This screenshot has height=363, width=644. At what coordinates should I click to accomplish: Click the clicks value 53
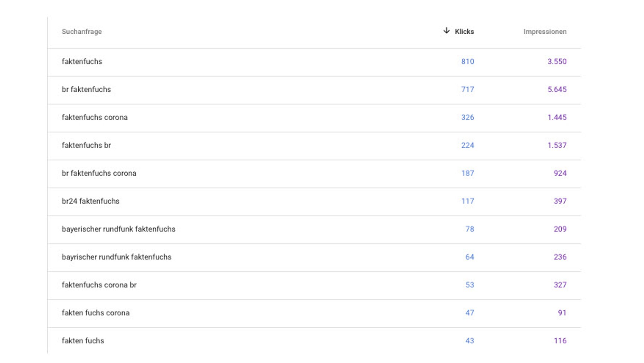[470, 285]
